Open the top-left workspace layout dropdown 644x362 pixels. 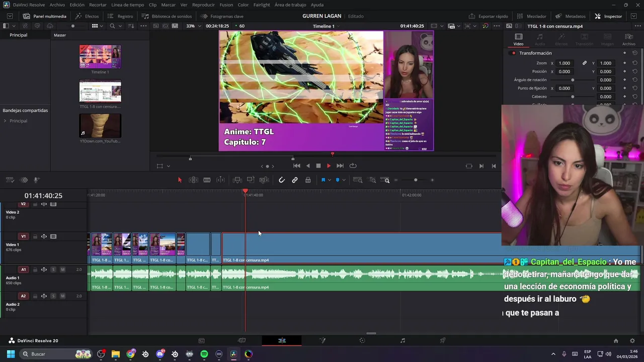[10, 16]
